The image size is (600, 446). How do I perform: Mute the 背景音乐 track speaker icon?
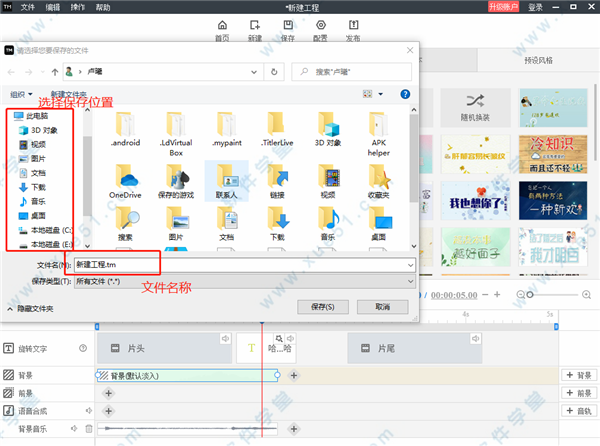pos(76,429)
